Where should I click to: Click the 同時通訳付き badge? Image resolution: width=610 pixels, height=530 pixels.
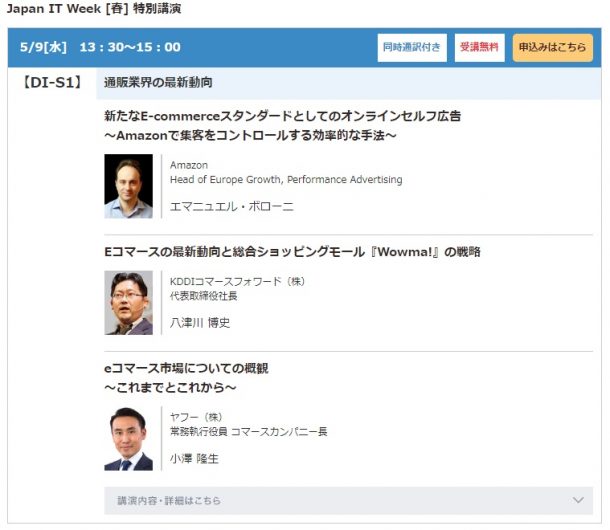click(411, 48)
